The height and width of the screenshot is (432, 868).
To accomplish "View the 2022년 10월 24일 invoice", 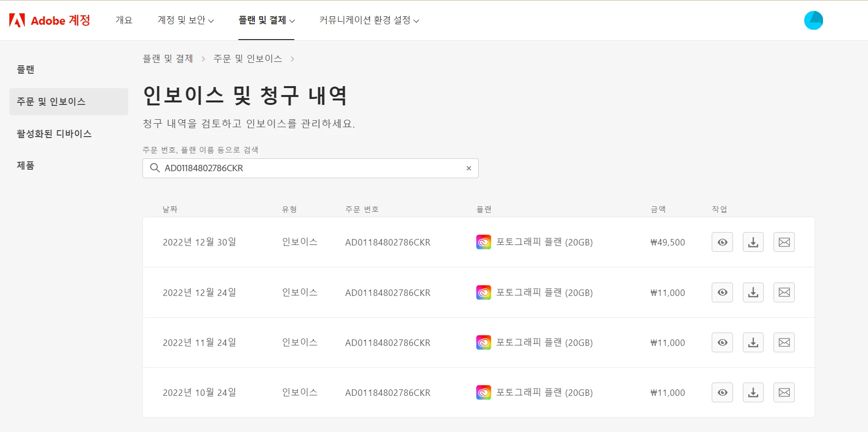I will point(722,392).
